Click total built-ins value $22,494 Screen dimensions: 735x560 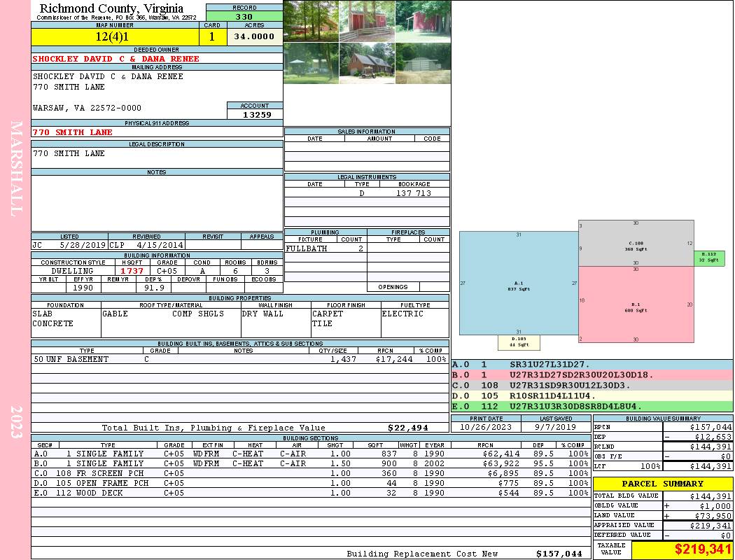[408, 428]
